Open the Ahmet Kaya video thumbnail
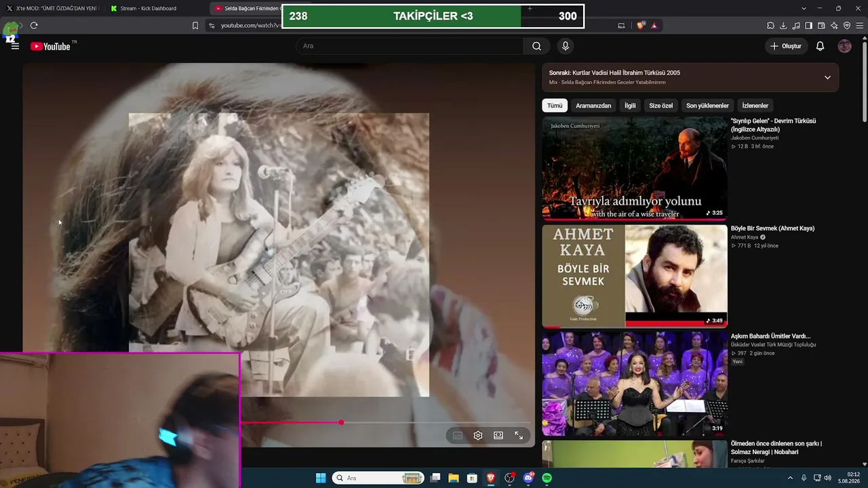The image size is (868, 488). pos(635,276)
